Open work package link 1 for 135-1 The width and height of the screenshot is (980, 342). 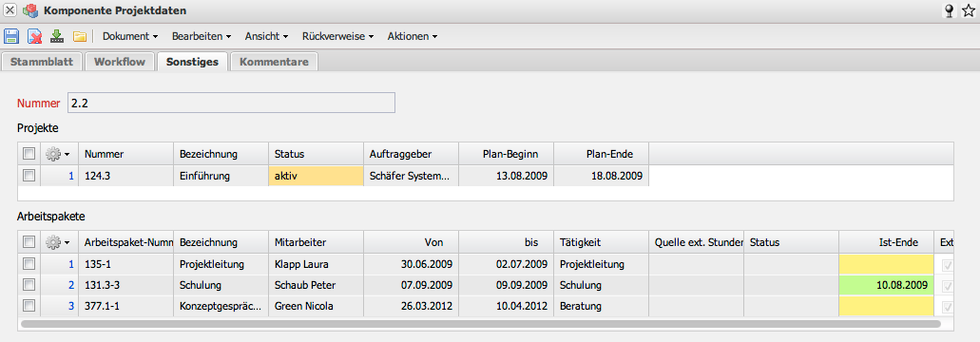(x=71, y=264)
